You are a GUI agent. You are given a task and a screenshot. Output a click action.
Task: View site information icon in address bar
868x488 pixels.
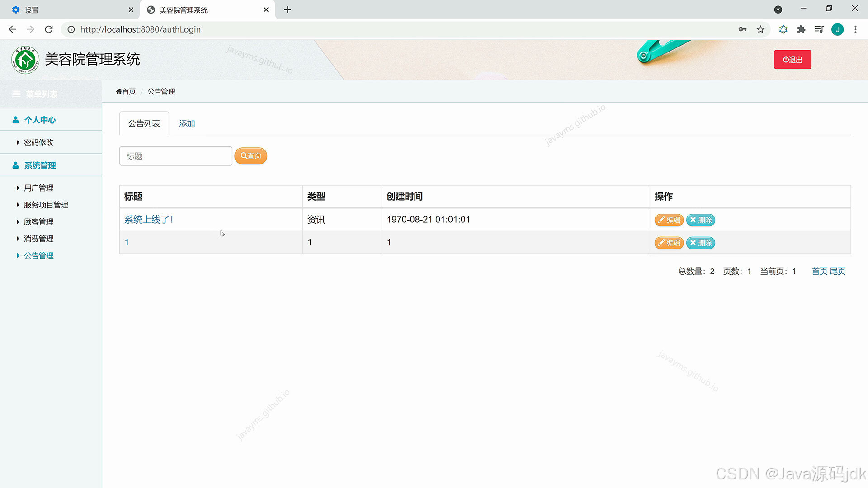pos(71,29)
